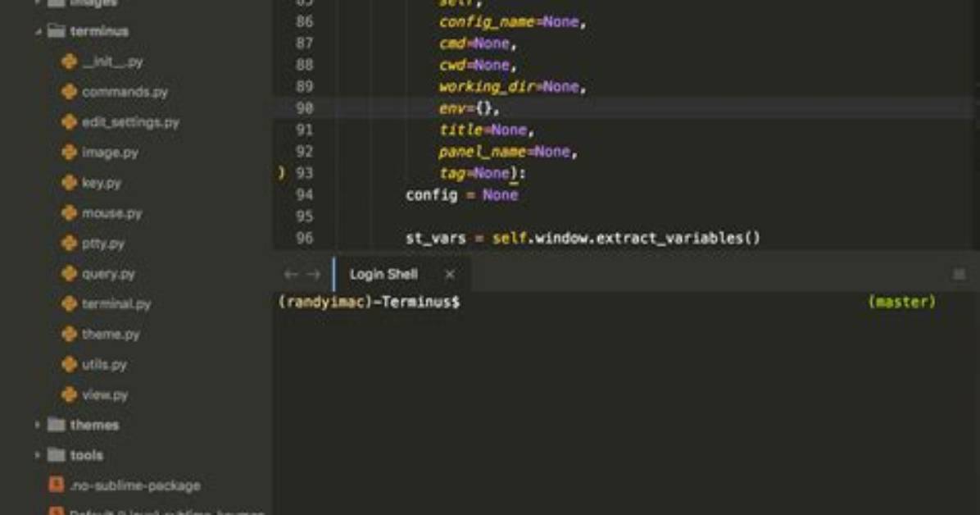Click the Python icon beside terminal.py

click(x=69, y=303)
